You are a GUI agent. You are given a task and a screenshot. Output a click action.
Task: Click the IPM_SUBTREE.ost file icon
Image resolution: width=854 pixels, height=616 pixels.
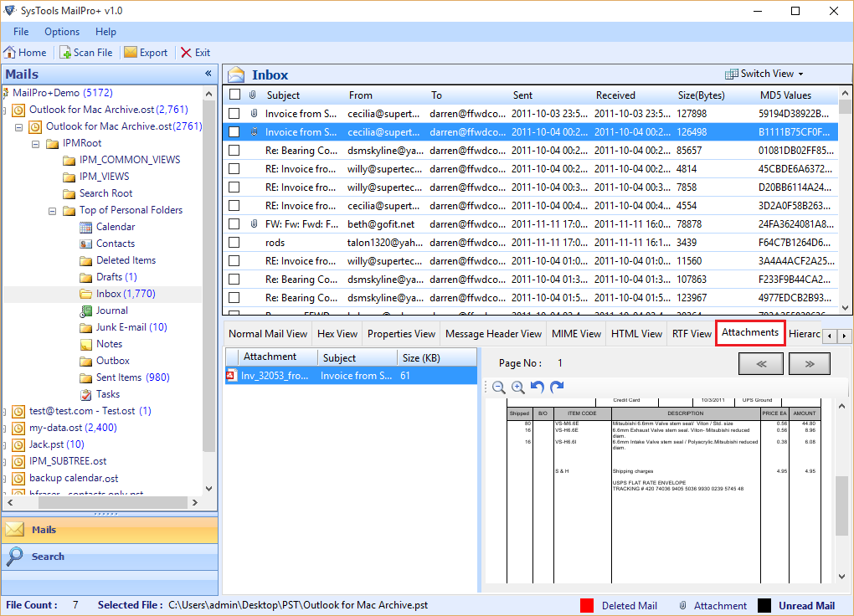pyautogui.click(x=18, y=462)
